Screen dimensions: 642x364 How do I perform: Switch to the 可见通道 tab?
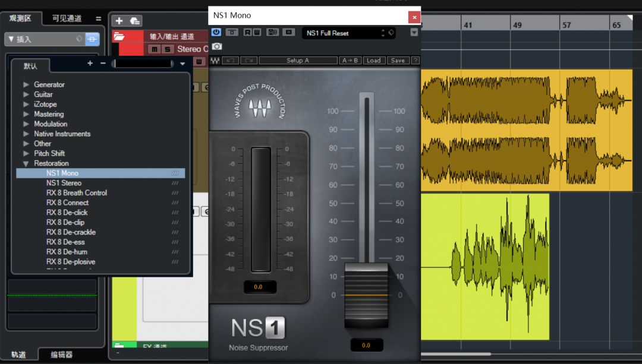tap(67, 18)
